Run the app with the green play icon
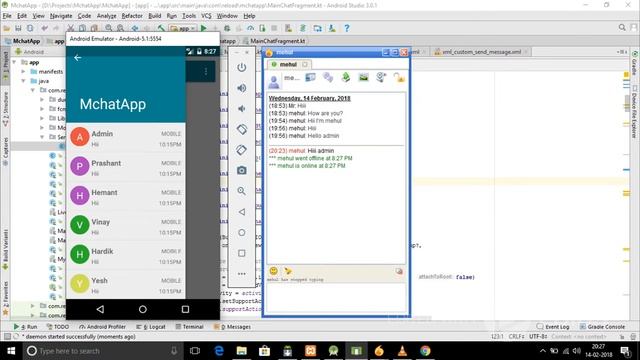Viewport: 640px width, 360px height. click(x=203, y=28)
